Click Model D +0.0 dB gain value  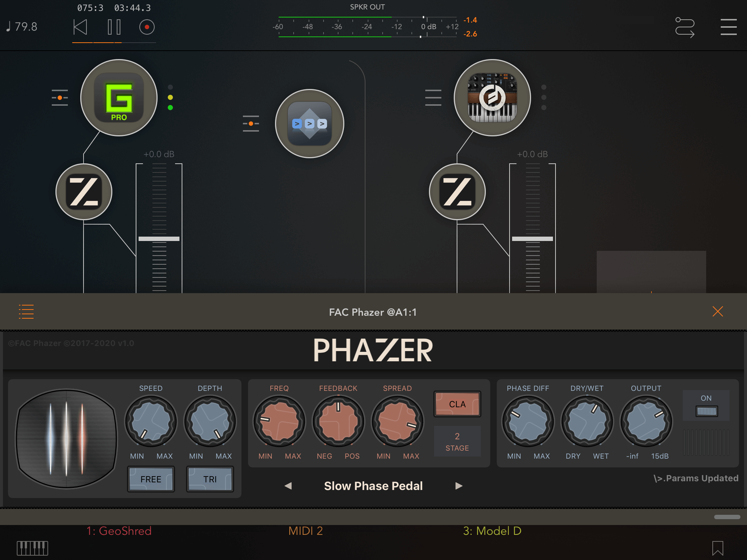tap(533, 154)
